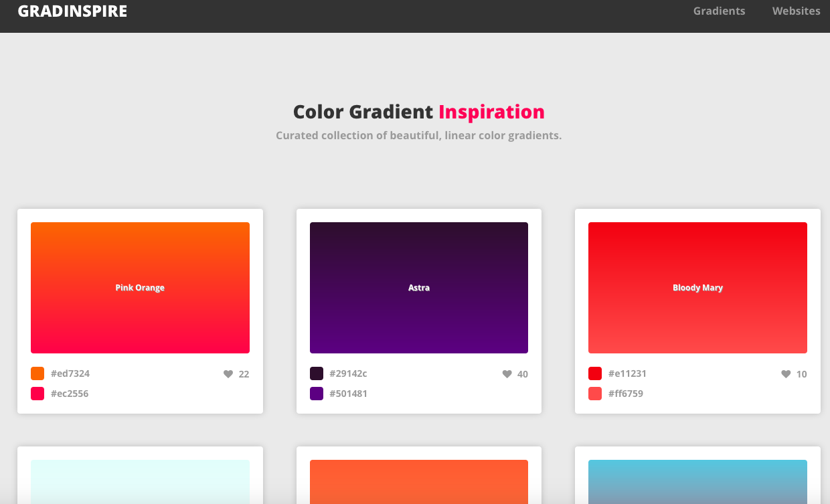Select the orange swatch next to #ed7324
This screenshot has height=504, width=830.
point(35,373)
